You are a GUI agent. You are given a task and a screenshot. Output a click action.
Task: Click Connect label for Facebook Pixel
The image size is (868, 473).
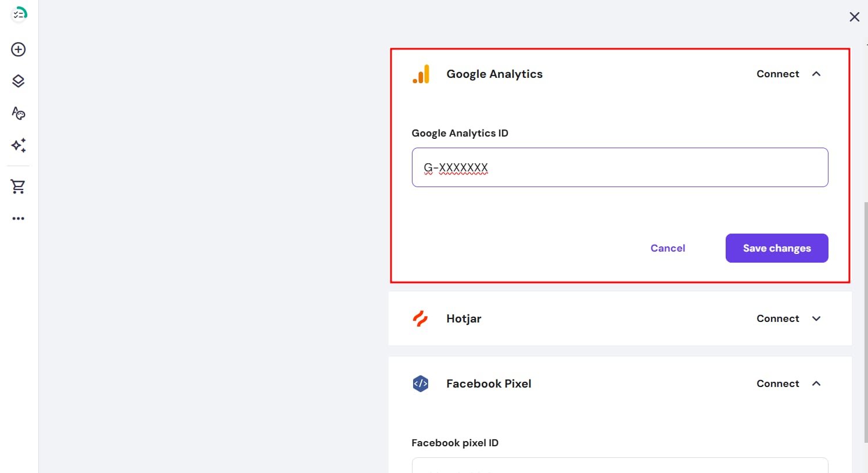coord(777,384)
